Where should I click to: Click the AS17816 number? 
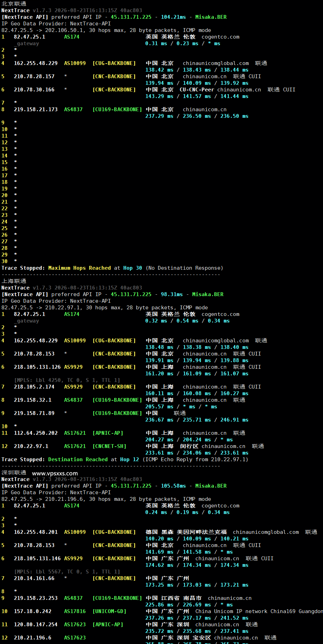(75, 611)
